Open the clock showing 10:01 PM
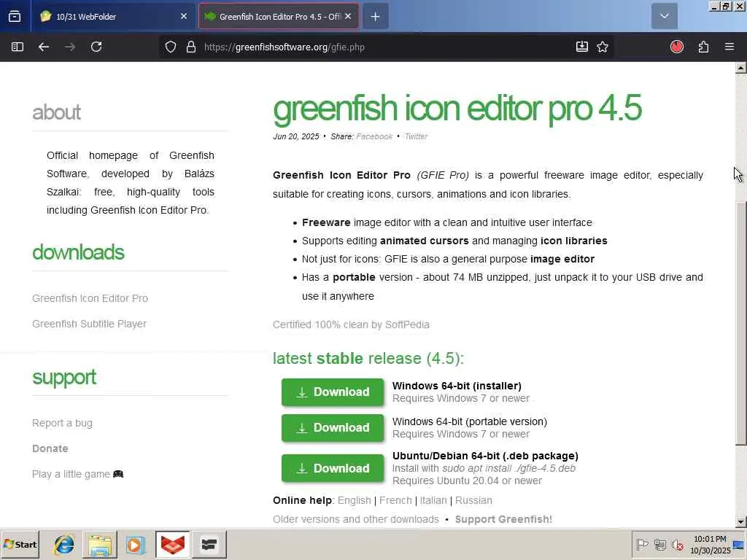The image size is (747, 560). click(710, 545)
